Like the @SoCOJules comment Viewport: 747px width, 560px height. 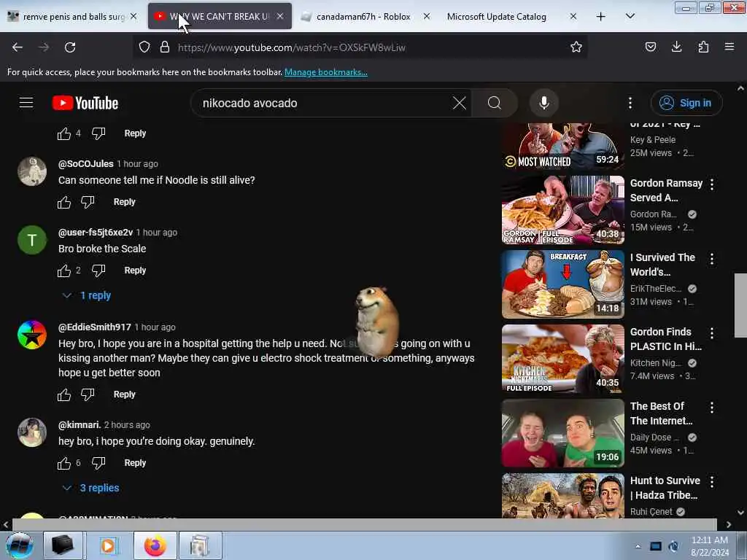click(x=64, y=203)
